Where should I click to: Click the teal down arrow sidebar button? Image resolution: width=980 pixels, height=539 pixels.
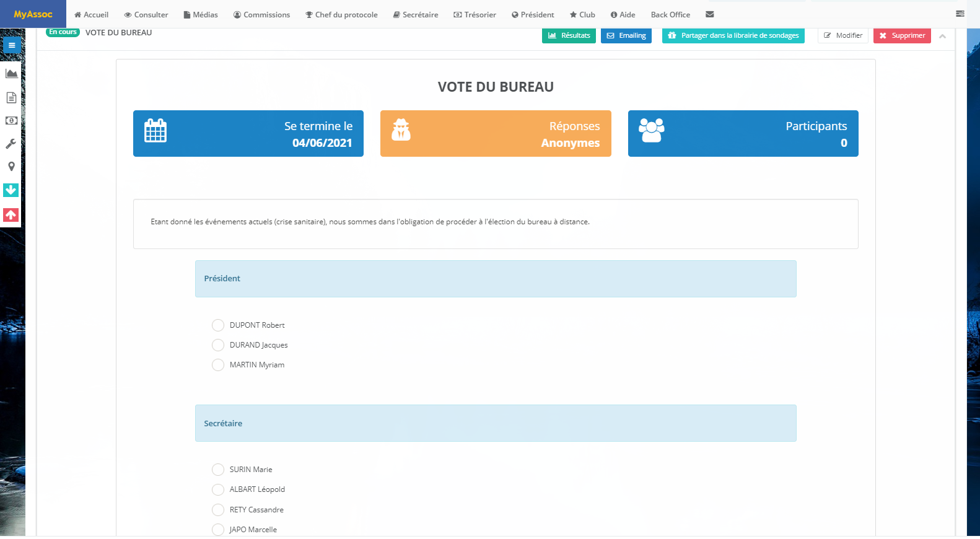coord(11,190)
